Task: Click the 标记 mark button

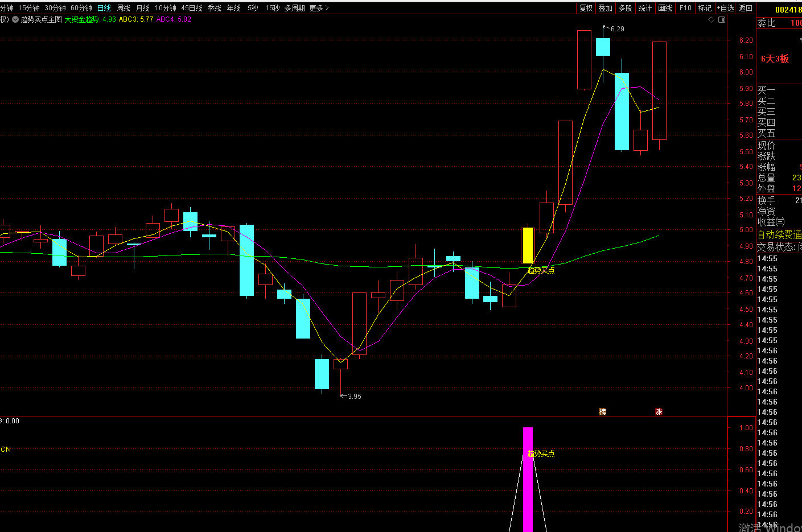Action: coord(705,8)
